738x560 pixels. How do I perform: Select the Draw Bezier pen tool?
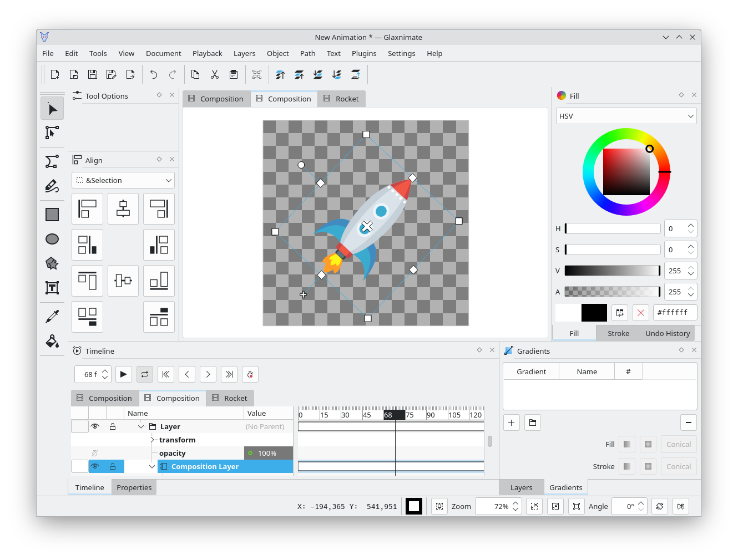coord(52,161)
